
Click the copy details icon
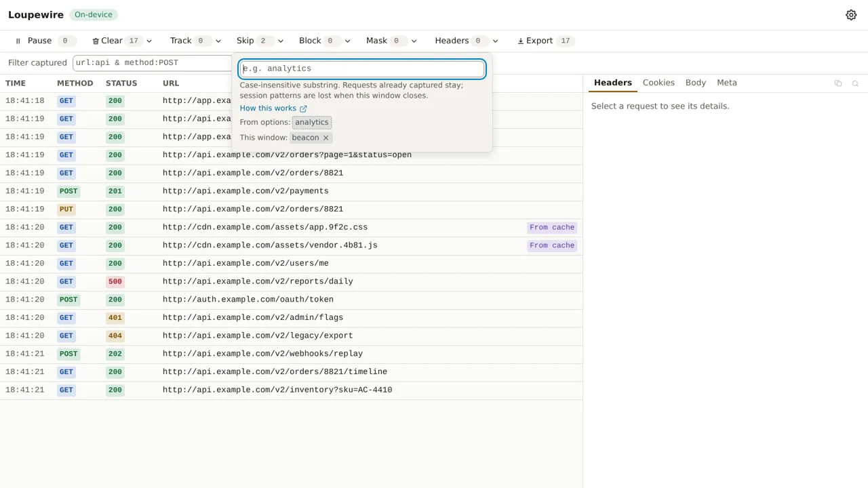[838, 83]
